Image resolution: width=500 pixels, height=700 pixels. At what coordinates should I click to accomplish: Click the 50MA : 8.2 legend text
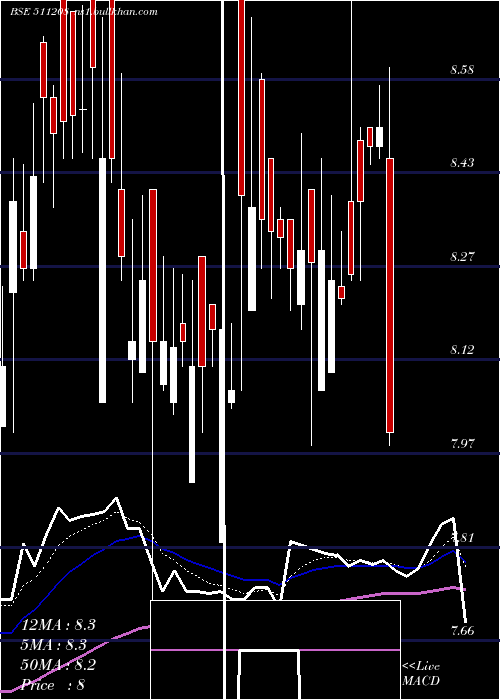[x=58, y=665]
